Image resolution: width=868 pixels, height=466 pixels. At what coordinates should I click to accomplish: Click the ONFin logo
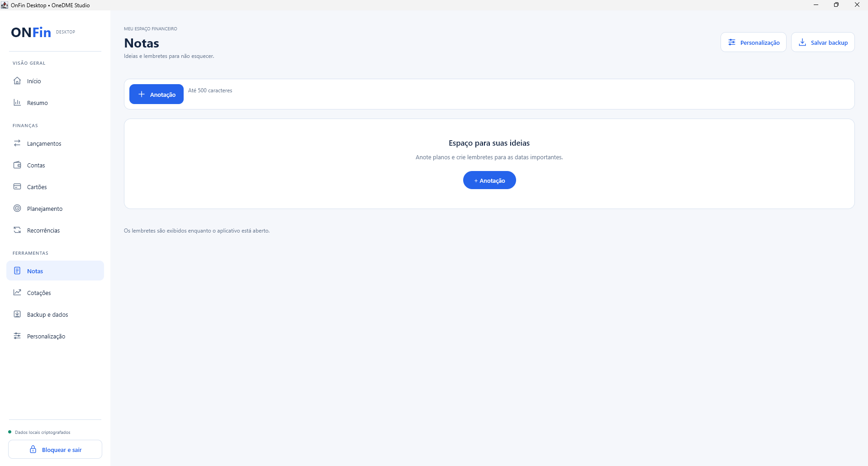pyautogui.click(x=31, y=32)
